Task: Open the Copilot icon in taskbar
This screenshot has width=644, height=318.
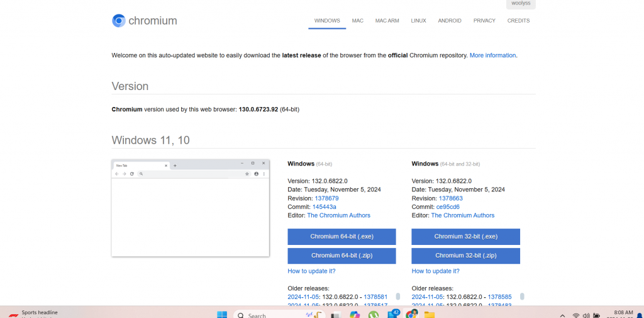Action: (x=355, y=315)
